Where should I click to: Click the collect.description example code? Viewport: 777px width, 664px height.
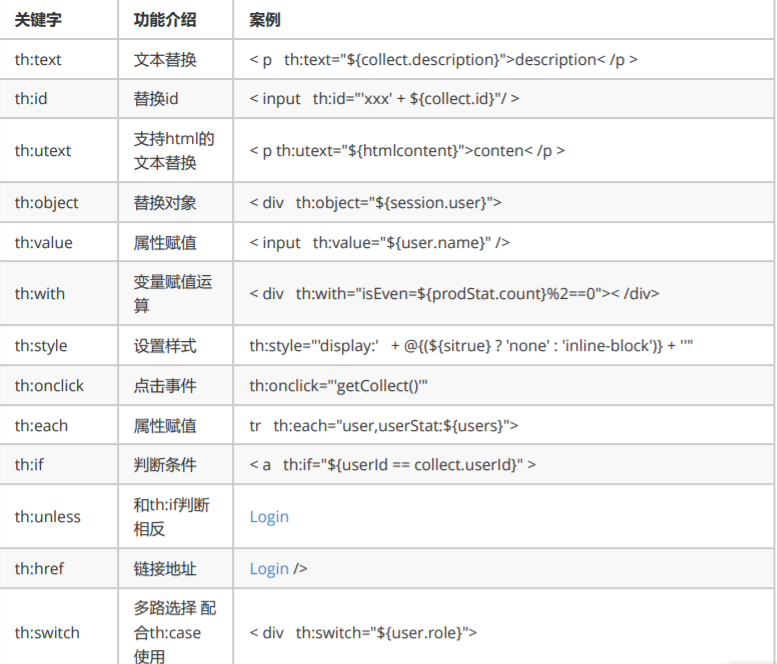pyautogui.click(x=444, y=60)
